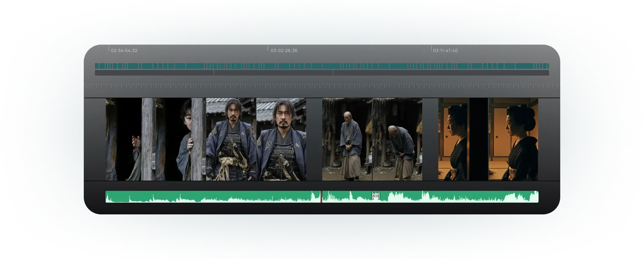Click the trim handle icon on the audio waveform
Screen dimensions: 644x259
376,195
